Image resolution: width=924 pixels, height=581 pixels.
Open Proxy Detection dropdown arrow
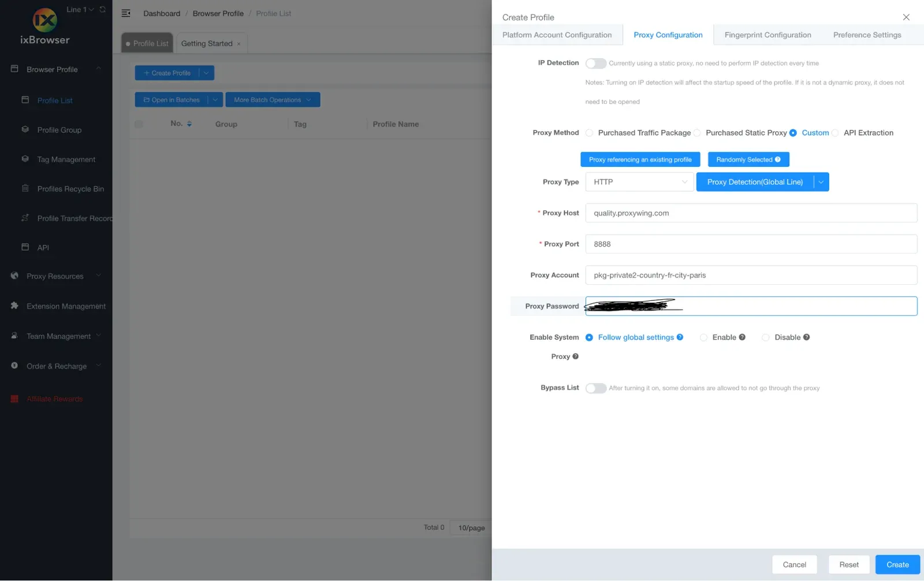pyautogui.click(x=821, y=182)
